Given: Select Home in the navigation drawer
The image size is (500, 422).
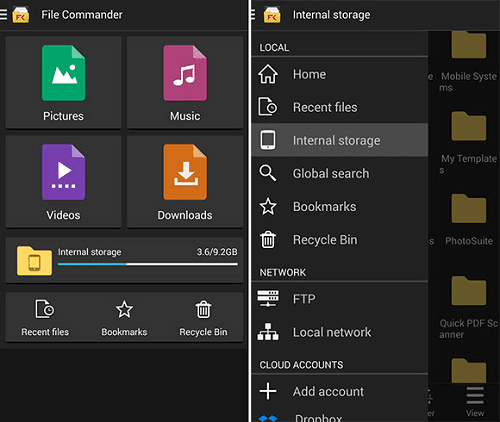Looking at the screenshot, I should [340, 74].
